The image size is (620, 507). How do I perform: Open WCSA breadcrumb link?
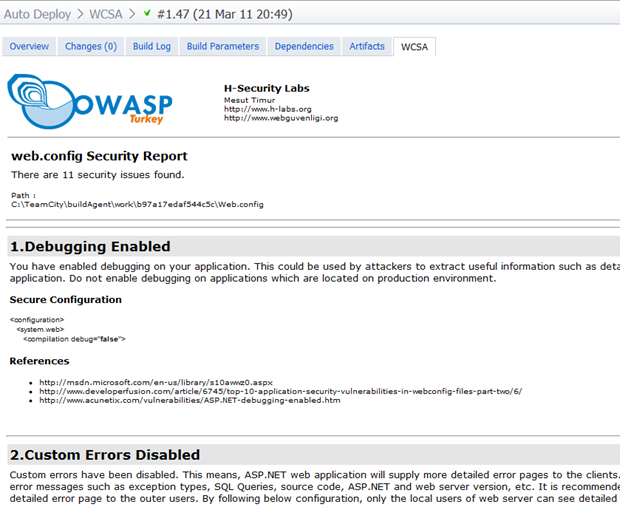click(x=106, y=14)
